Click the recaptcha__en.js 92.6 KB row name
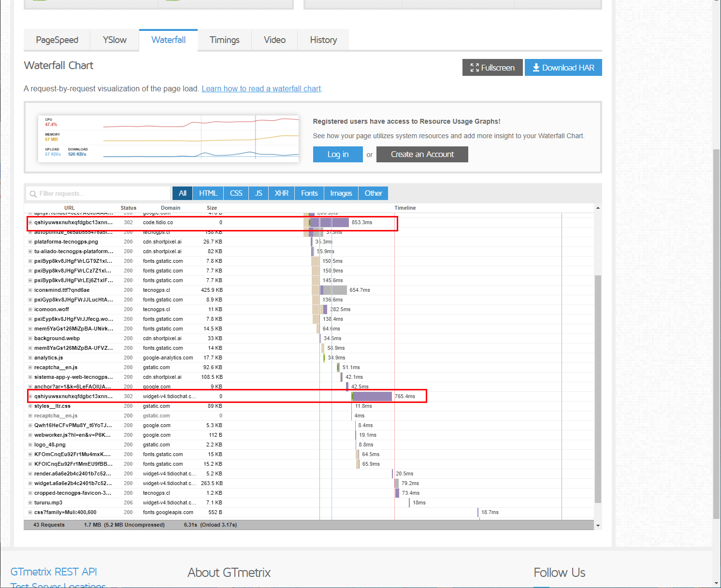Viewport: 721px width, 588px height. click(56, 367)
